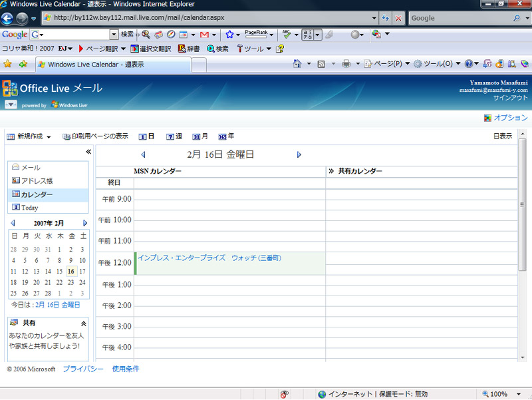532x400 pixels.
Task: Switch to the 日 day view
Action: click(146, 136)
